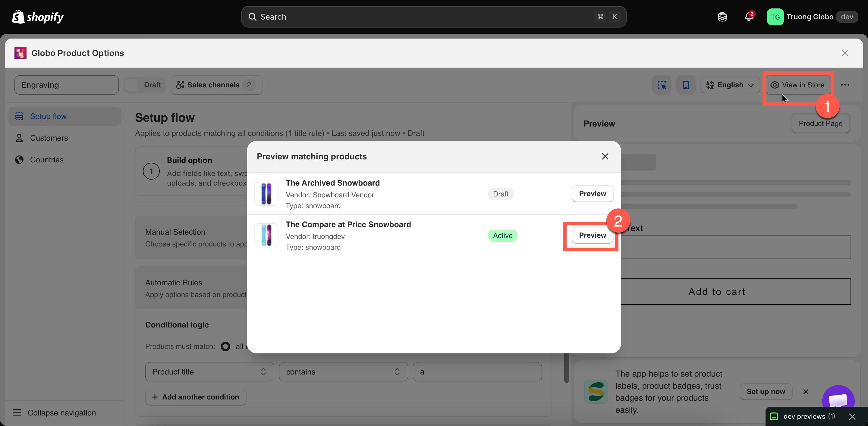Open the 'contains' operator dropdown
868x426 pixels.
tap(343, 372)
